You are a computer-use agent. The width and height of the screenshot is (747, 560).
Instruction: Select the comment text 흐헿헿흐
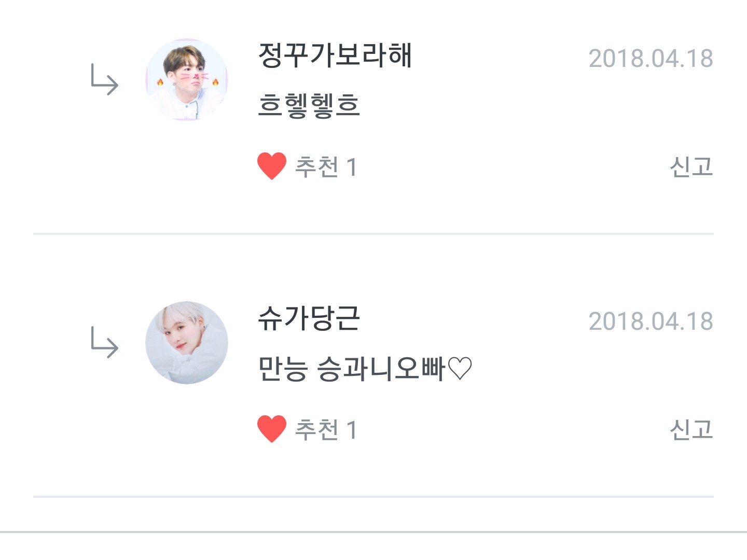(x=309, y=105)
